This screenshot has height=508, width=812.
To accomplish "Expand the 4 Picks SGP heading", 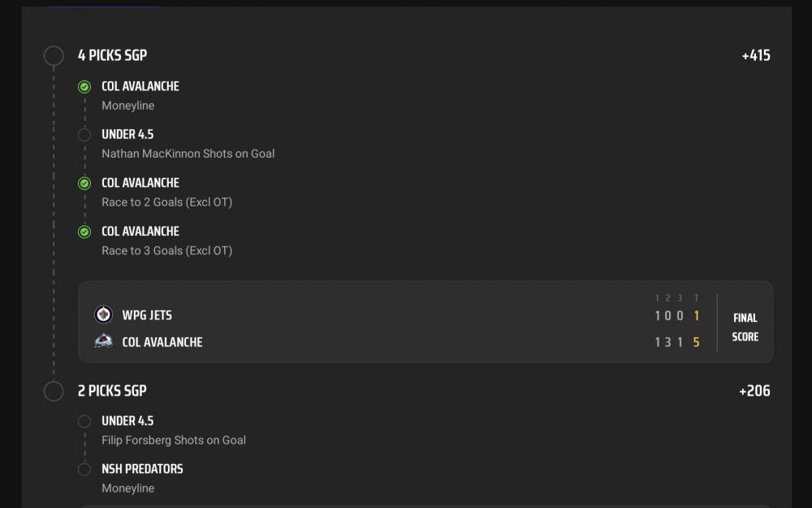I will 112,55.
